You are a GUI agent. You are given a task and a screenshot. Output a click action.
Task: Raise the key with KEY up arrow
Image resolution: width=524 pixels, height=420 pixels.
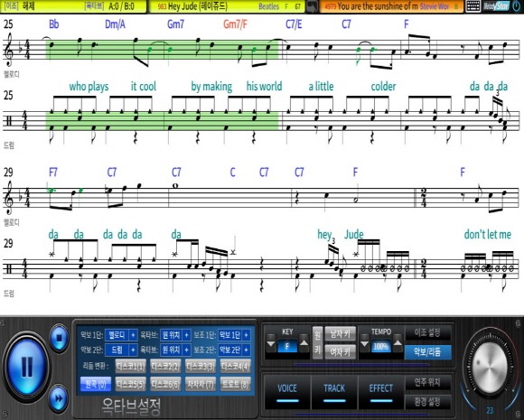click(x=304, y=343)
